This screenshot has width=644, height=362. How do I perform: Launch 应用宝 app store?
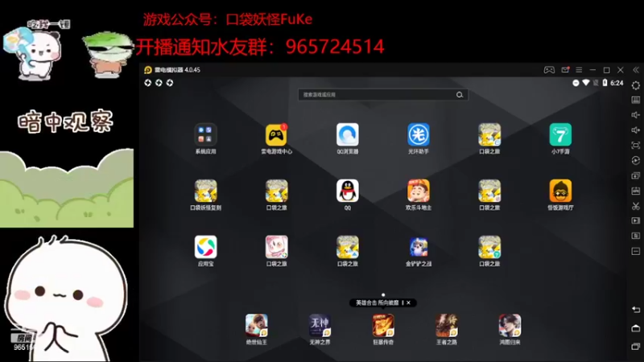(x=205, y=247)
